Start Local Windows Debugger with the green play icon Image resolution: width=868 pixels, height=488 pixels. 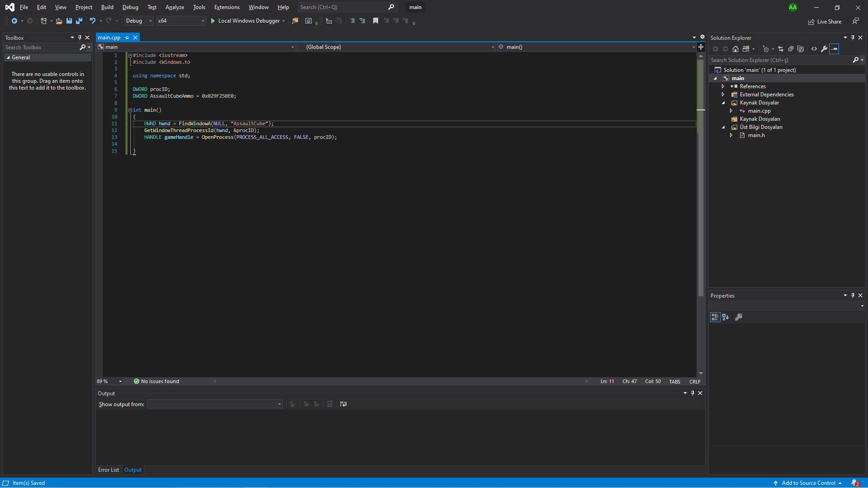(213, 21)
